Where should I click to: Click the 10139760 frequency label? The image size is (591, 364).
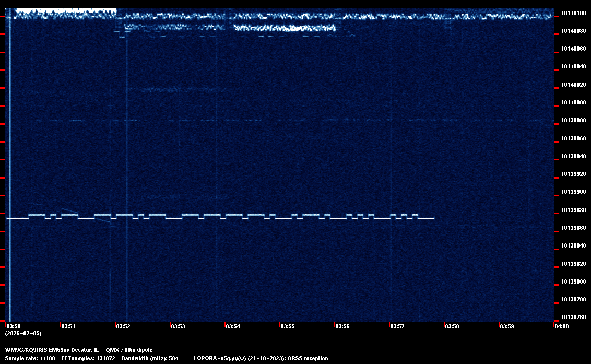(x=572, y=318)
